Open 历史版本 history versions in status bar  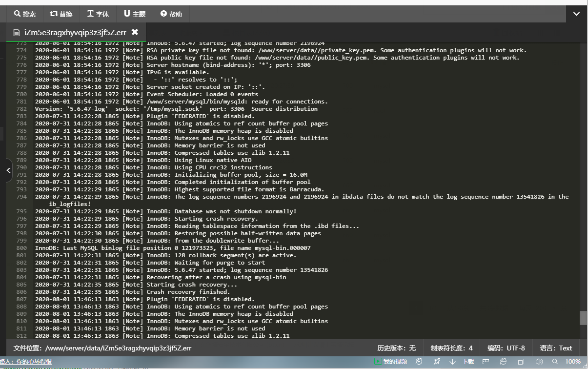(396, 348)
